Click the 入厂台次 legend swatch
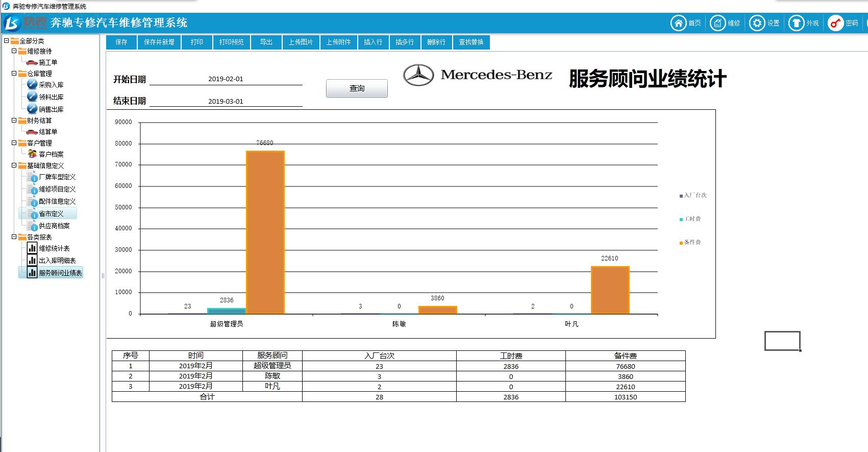868x452 pixels. click(681, 196)
